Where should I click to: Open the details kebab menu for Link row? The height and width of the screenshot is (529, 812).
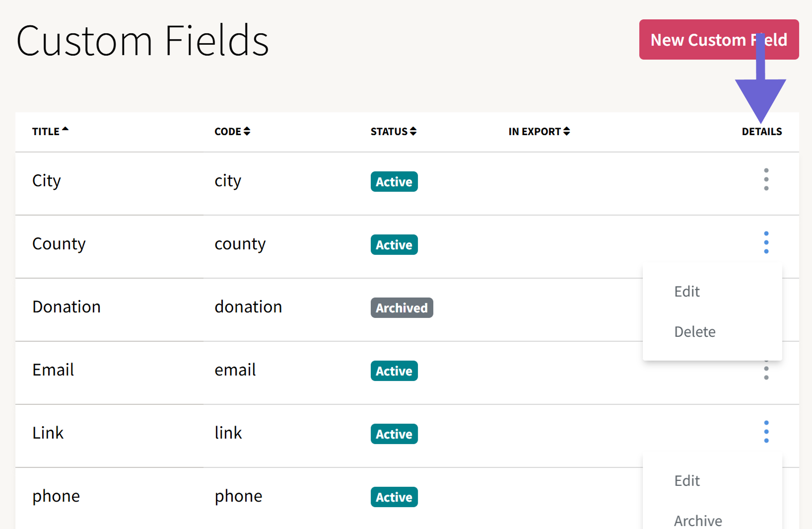[x=766, y=431]
